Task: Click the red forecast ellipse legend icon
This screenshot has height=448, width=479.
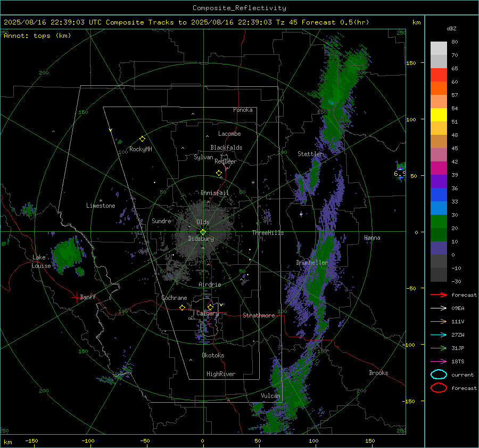Action: click(x=439, y=388)
